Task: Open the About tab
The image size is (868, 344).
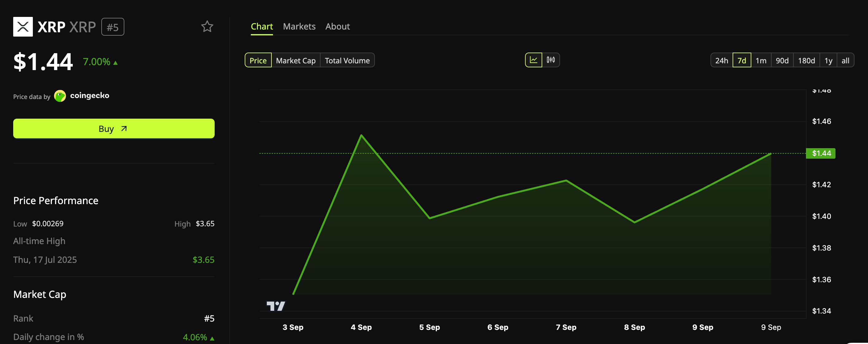Action: point(338,26)
